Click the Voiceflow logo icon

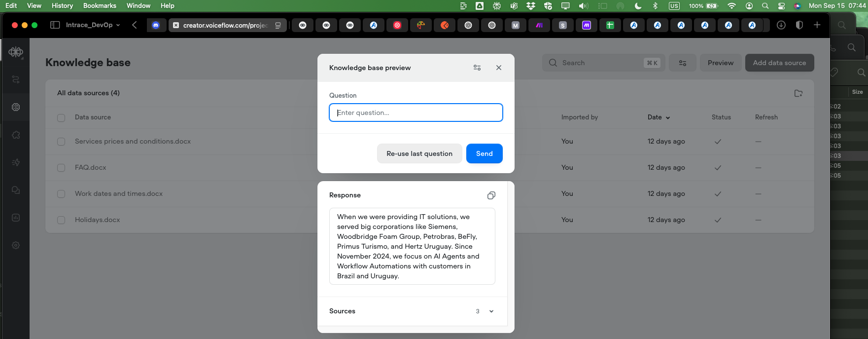16,52
